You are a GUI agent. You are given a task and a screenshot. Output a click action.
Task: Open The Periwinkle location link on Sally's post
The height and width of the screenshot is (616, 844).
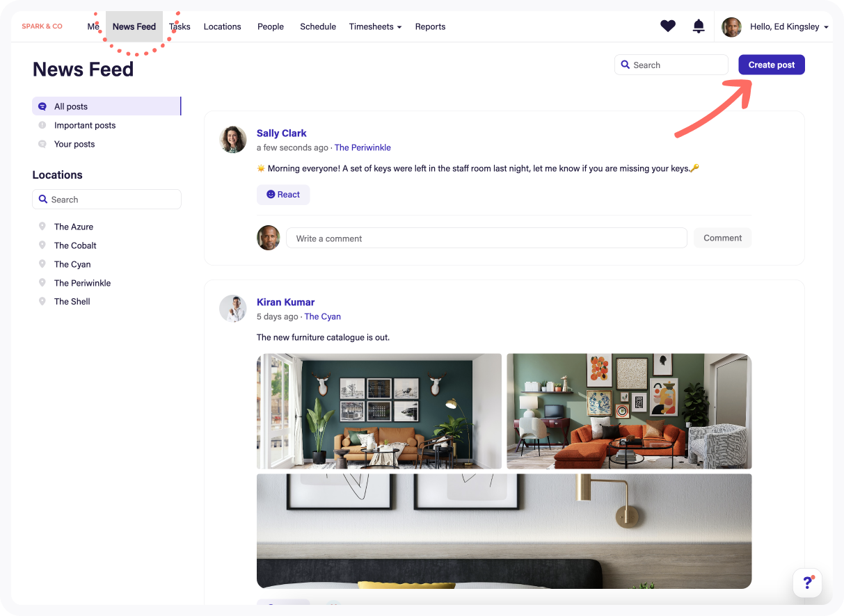363,147
